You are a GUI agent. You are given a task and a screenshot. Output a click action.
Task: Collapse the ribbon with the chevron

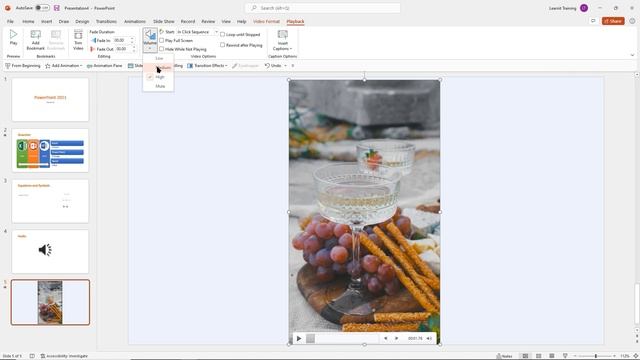[632, 55]
